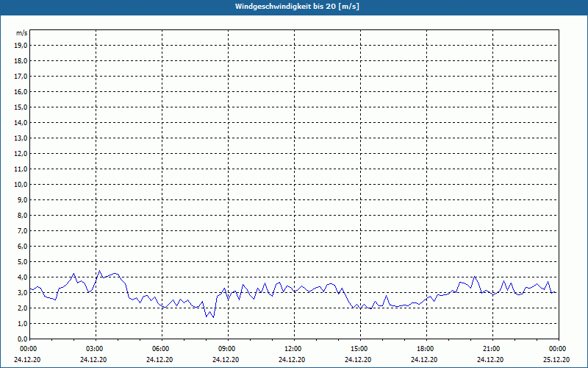The image size is (588, 368).
Task: Click the 13,0 y-axis label
Action: (21, 138)
